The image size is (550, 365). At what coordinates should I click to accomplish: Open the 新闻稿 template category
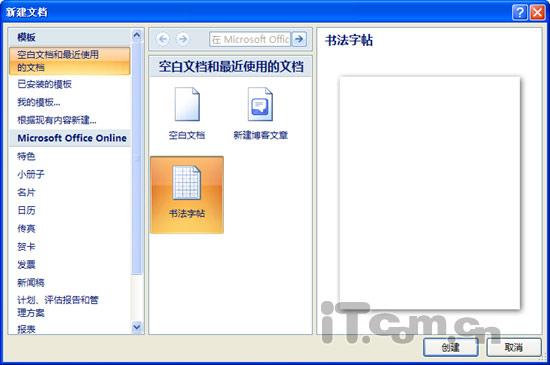(31, 283)
